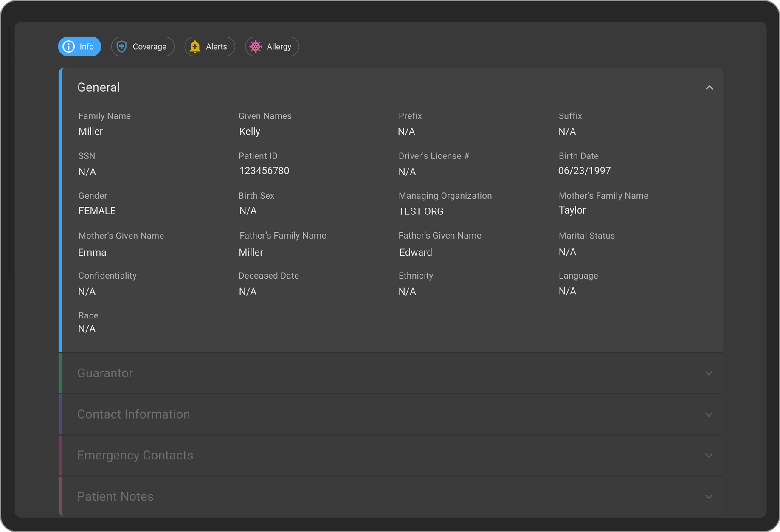Expand Patient Notes chevron arrow
780x532 pixels.
pyautogui.click(x=709, y=496)
